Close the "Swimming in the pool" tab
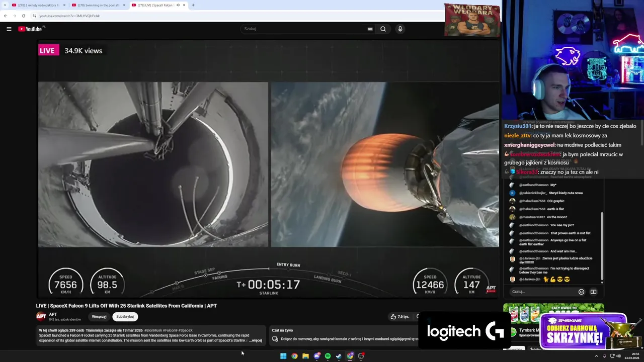The width and height of the screenshot is (644, 362). pos(124,5)
